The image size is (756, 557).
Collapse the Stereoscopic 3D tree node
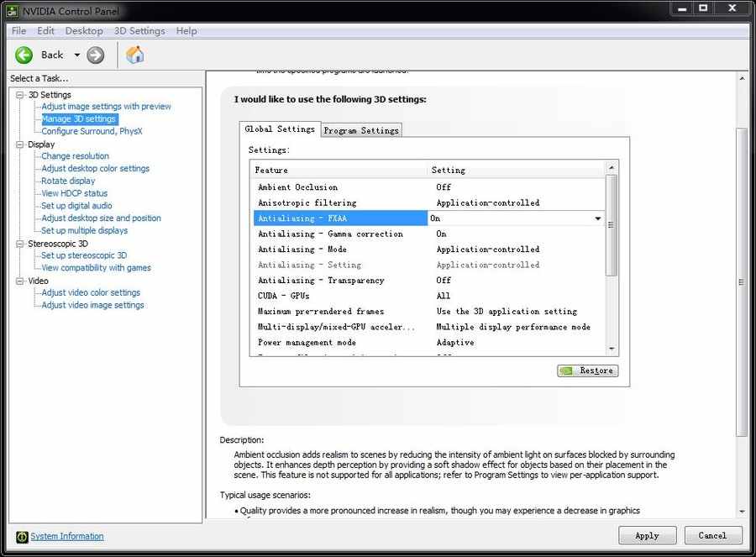(x=20, y=244)
